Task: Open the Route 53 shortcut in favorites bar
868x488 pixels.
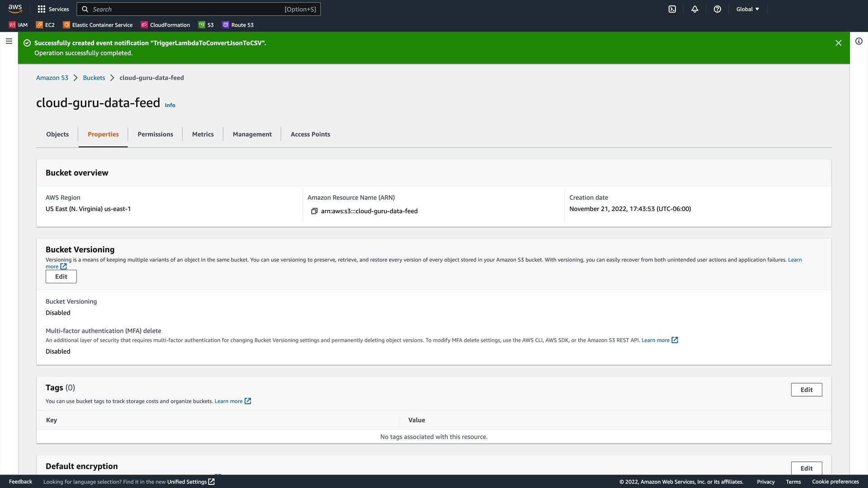Action: tap(238, 25)
